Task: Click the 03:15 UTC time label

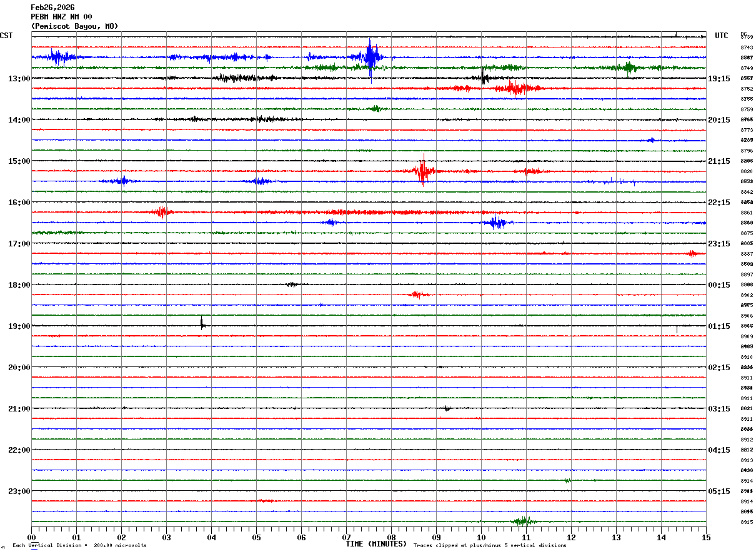Action: tap(719, 409)
